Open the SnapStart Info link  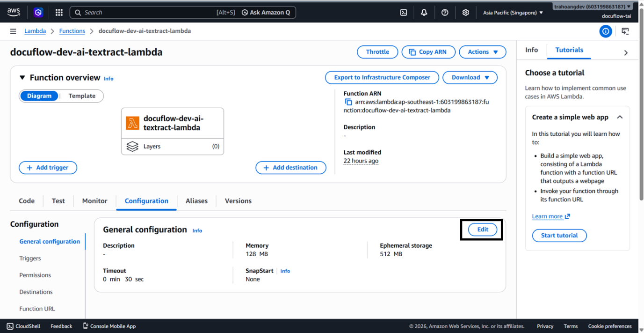pyautogui.click(x=285, y=271)
